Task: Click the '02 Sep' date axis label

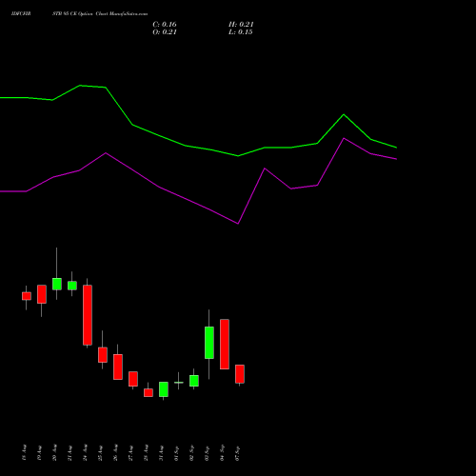Action: [x=192, y=452]
